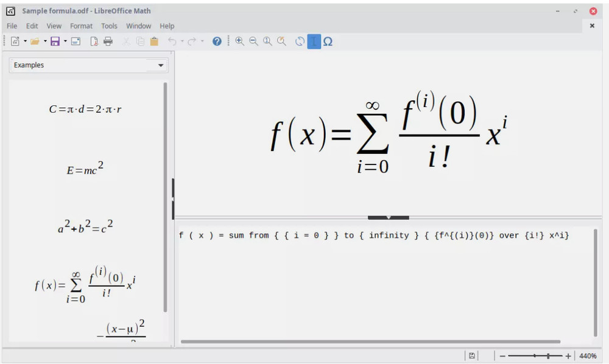Open the Examples category dropdown
The width and height of the screenshot is (609, 364).
click(89, 65)
